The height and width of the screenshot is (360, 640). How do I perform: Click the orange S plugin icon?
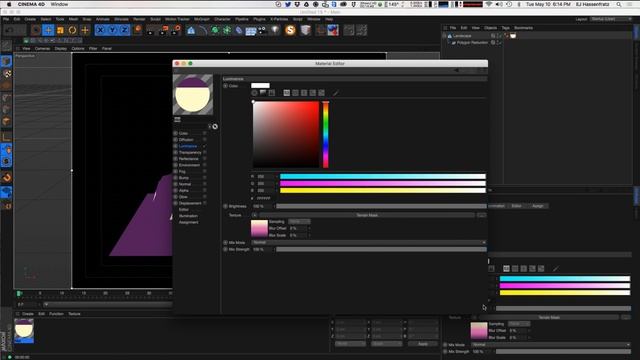pos(290,30)
